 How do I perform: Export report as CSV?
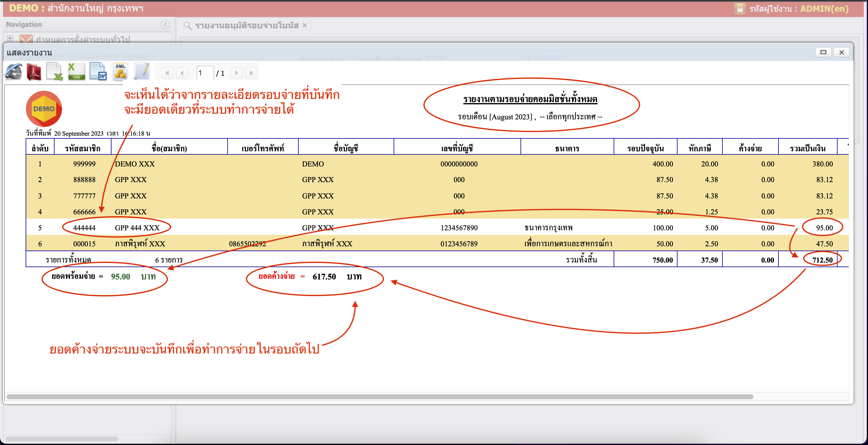coord(76,72)
